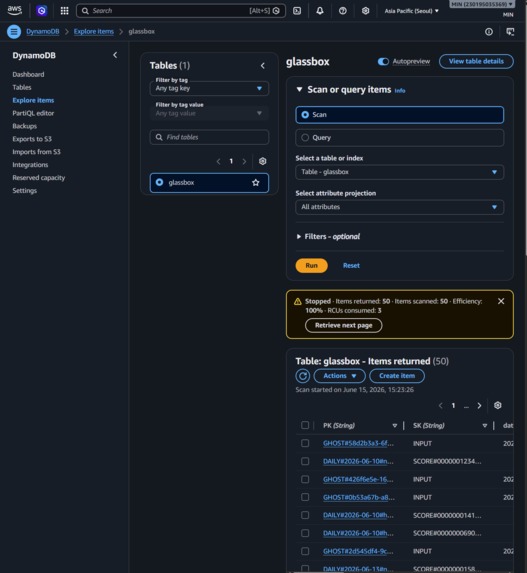Click the Run button
527x573 pixels.
[x=311, y=266]
